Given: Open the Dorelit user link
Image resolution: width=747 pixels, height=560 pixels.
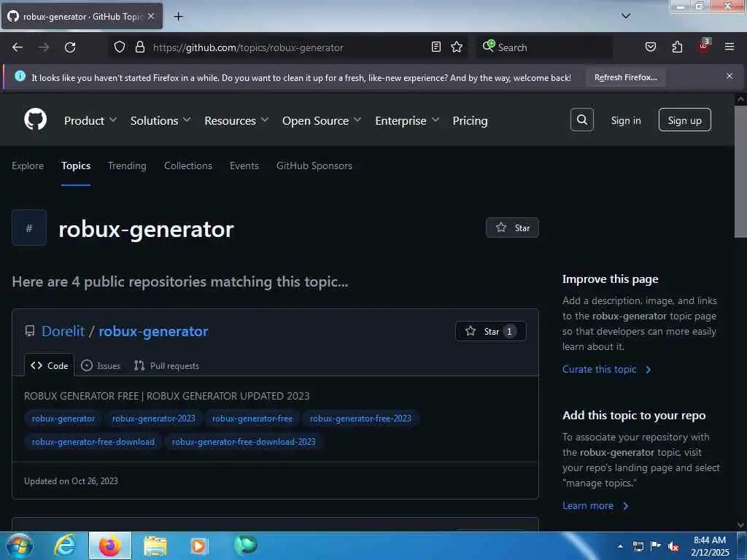Looking at the screenshot, I should (x=63, y=331).
